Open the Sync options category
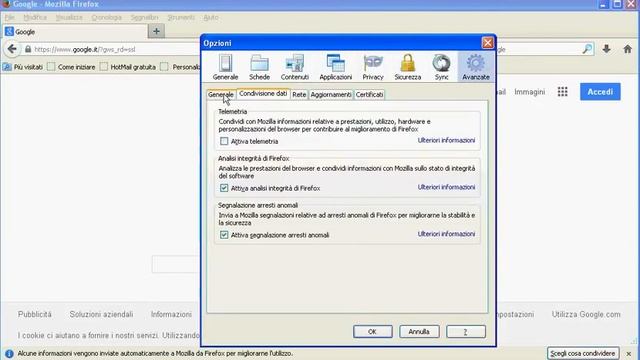The width and height of the screenshot is (640, 360). (x=441, y=67)
